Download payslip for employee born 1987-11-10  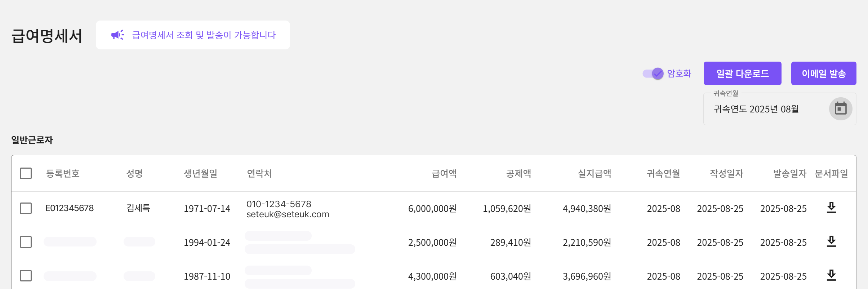click(831, 276)
